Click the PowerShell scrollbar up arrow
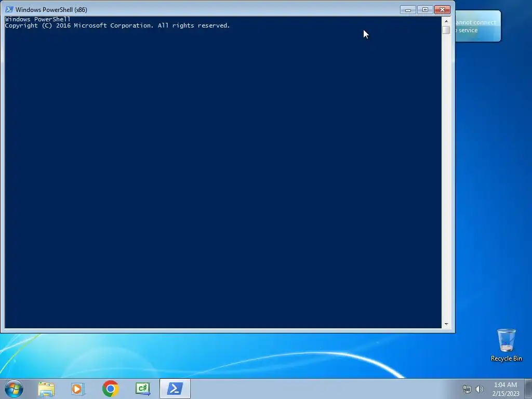 pos(446,21)
